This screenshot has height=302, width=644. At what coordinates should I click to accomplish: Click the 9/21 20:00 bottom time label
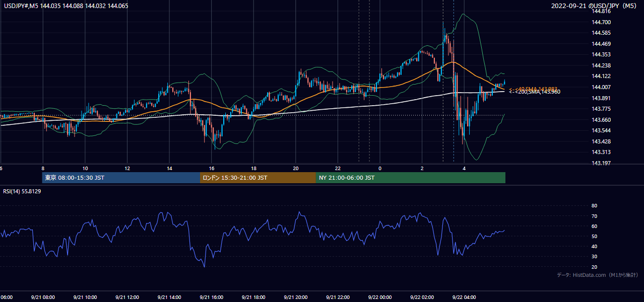click(296, 297)
